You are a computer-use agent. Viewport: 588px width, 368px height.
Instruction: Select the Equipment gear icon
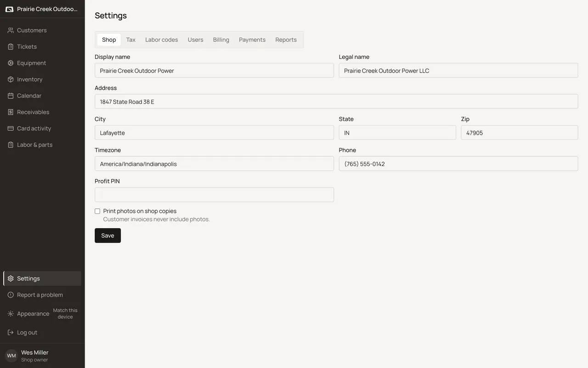pos(11,63)
